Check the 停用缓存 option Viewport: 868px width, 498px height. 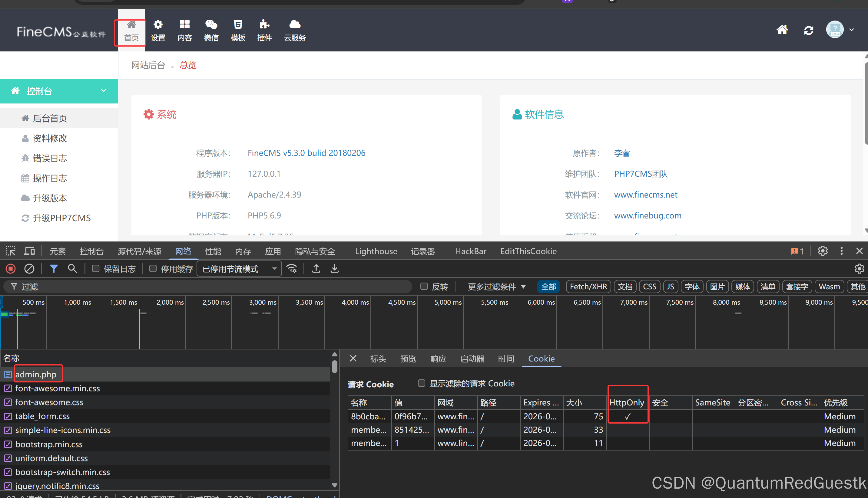153,269
